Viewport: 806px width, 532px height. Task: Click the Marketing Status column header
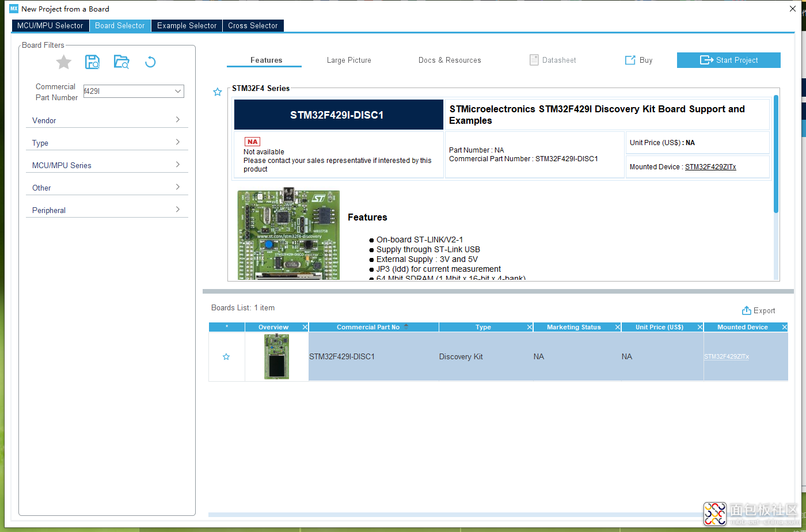click(x=573, y=327)
